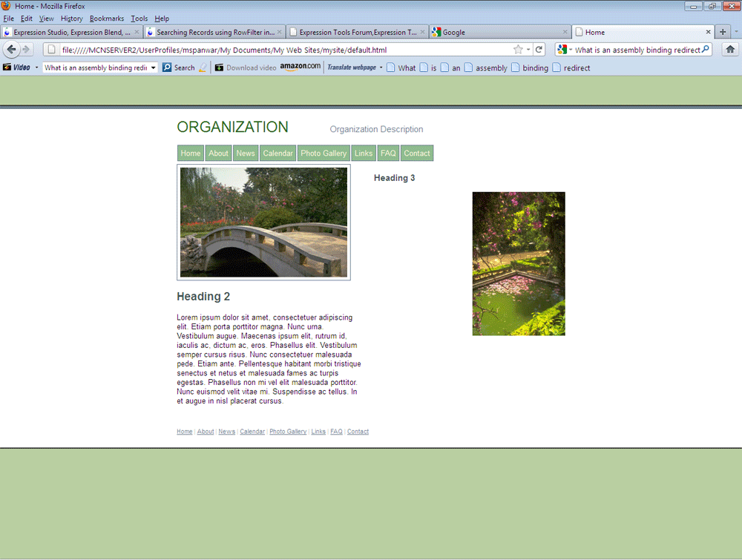
Task: Click the 'assembly' highlight word button
Action: 485,67
